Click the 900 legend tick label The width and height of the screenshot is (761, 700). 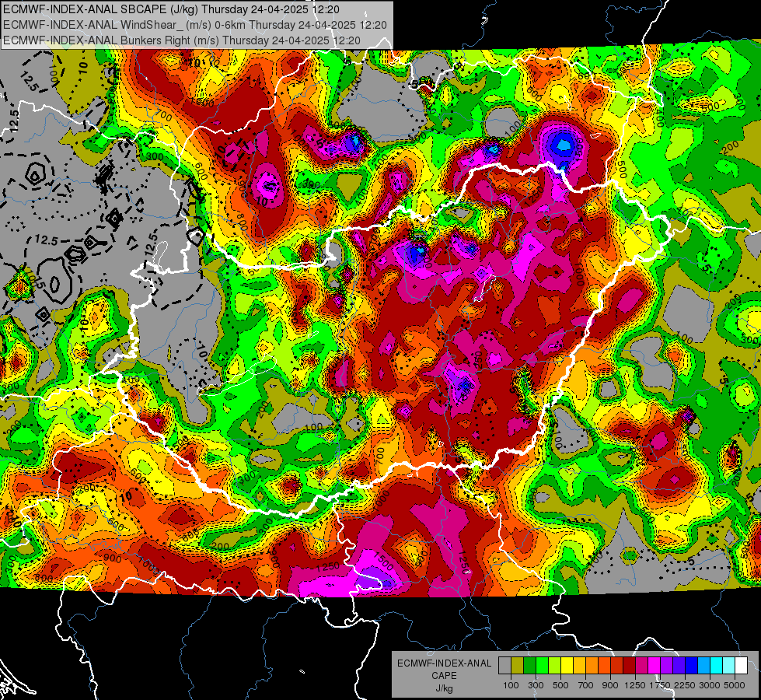click(x=610, y=685)
